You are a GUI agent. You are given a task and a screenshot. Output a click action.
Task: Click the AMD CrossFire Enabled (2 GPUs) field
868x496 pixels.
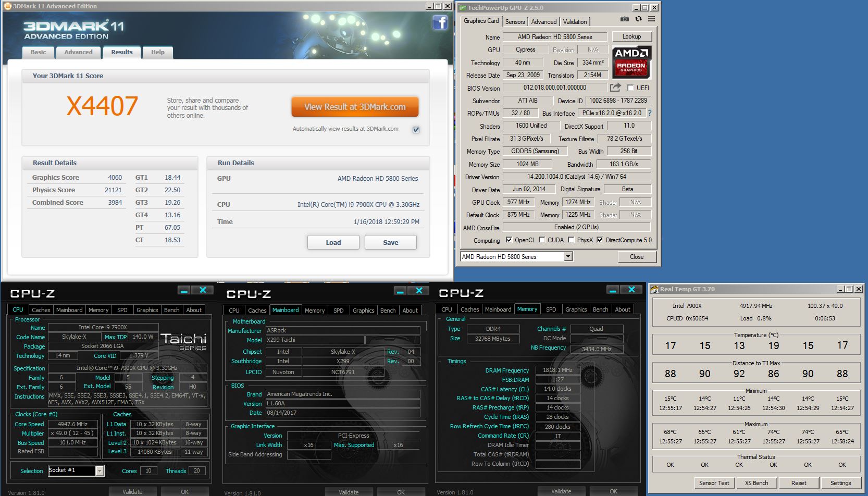[x=576, y=227]
